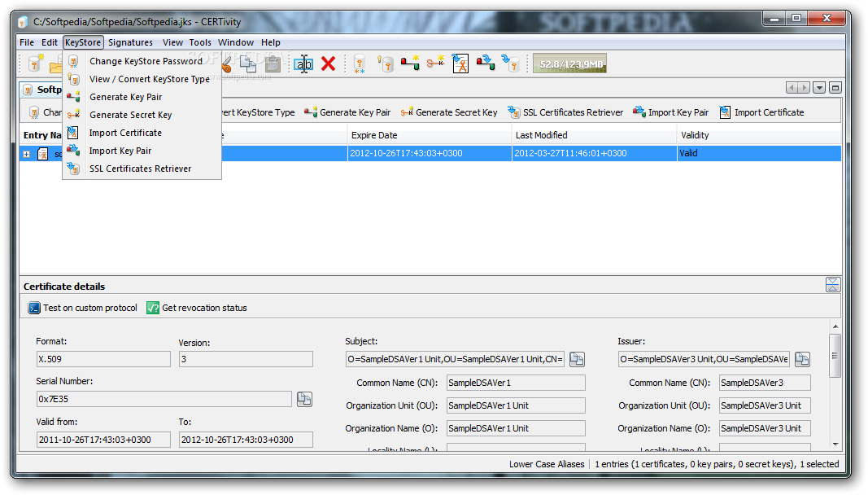
Task: Choose View / Convert KeyStore Type menu item
Action: coord(142,79)
